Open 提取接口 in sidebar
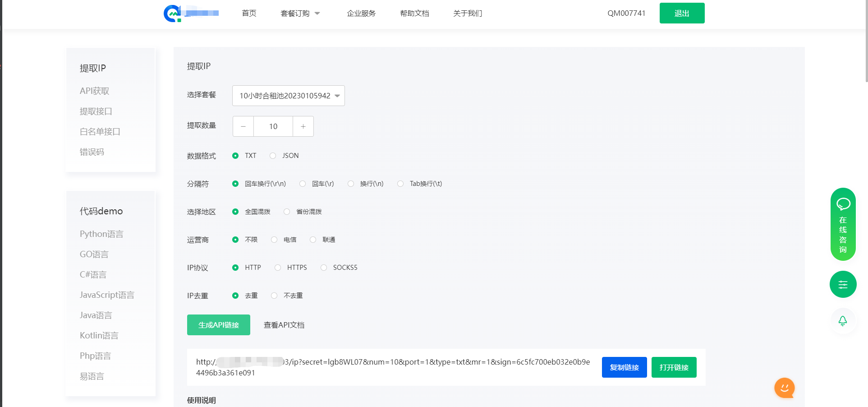Screen dimensions: 868x407 [96, 111]
